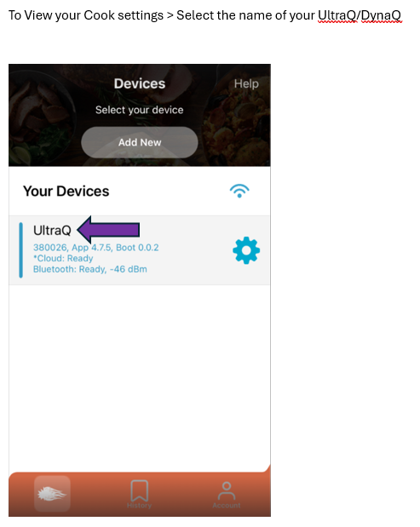Image resolution: width=420 pixels, height=527 pixels.
Task: Click the Devices screen title
Action: [140, 83]
